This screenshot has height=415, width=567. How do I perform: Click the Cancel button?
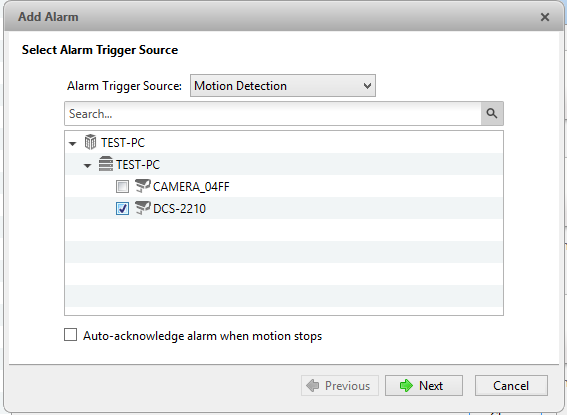(x=511, y=386)
